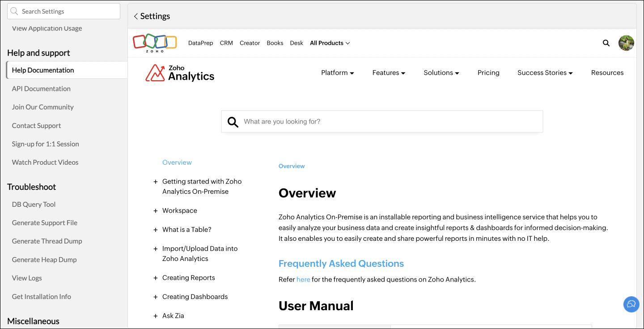
Task: Open View Logs
Action: [27, 278]
